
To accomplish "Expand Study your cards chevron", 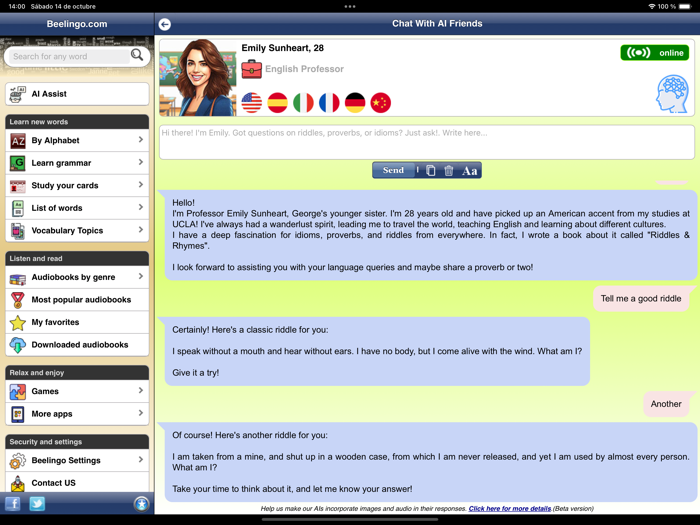I will coord(141,185).
